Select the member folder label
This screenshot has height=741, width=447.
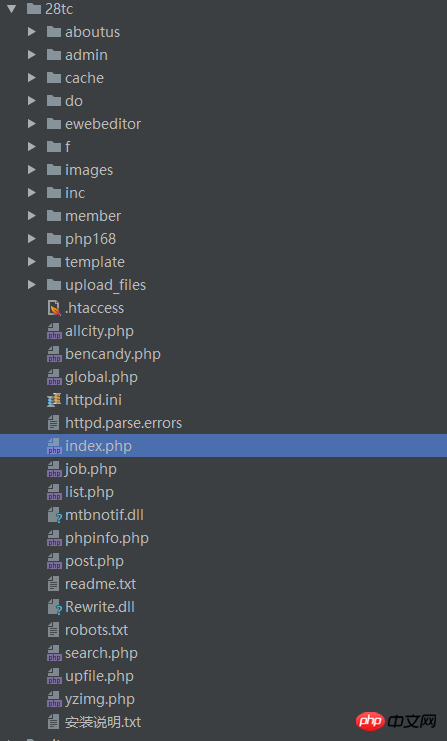tap(93, 216)
